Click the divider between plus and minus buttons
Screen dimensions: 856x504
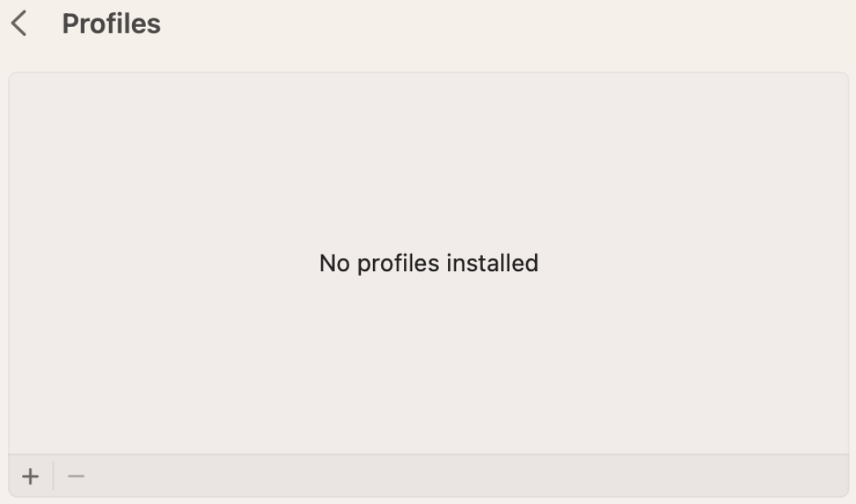coord(54,476)
